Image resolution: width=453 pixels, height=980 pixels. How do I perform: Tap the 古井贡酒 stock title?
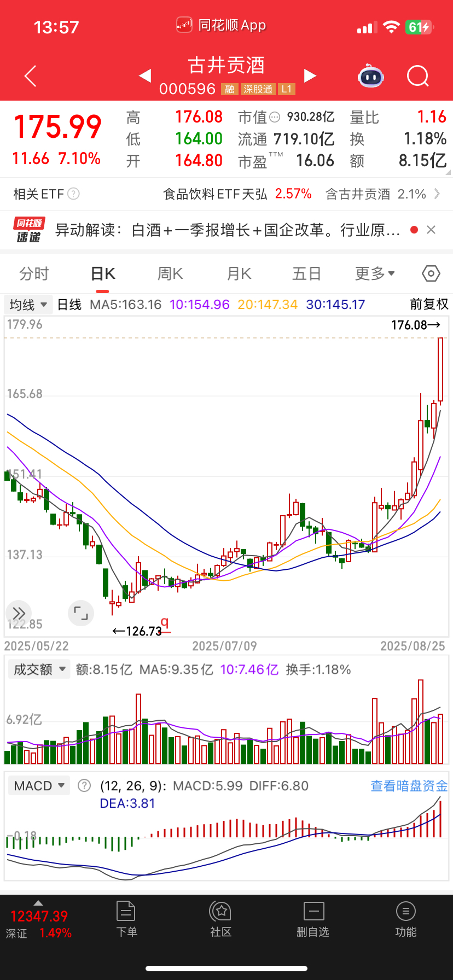tap(226, 65)
